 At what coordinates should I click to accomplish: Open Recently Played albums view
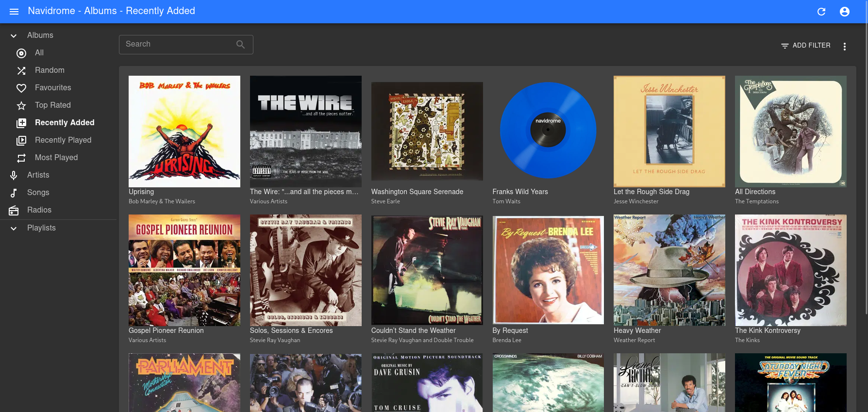click(x=58, y=140)
